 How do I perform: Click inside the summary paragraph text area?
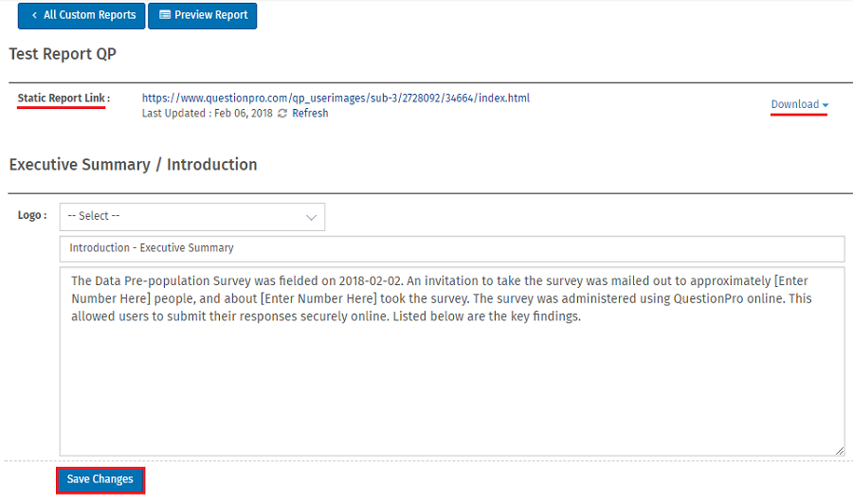[x=451, y=379]
